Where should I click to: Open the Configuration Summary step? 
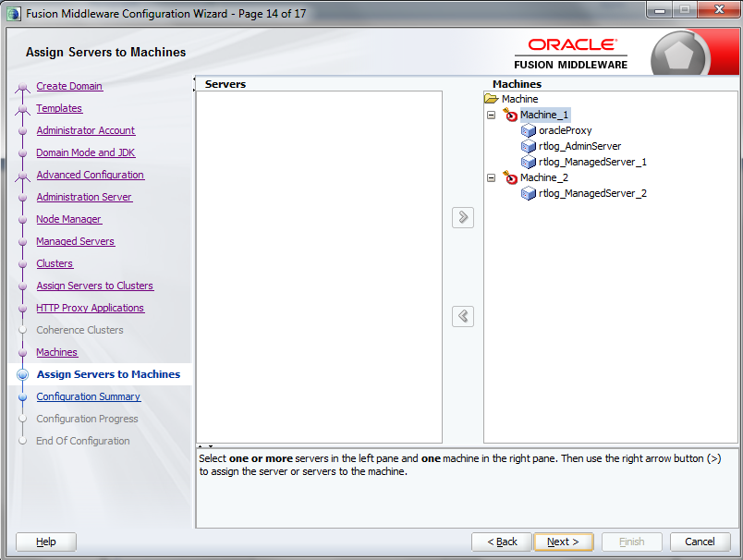[x=88, y=396]
